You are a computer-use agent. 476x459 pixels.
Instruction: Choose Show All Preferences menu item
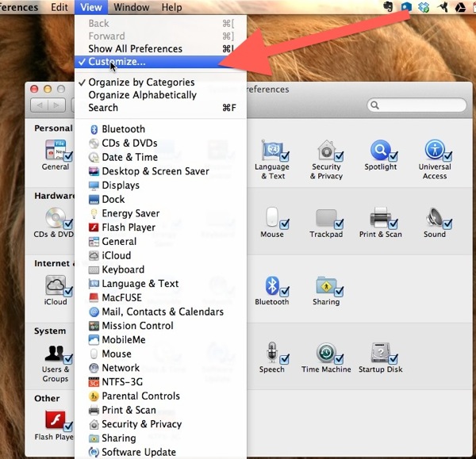(x=160, y=49)
